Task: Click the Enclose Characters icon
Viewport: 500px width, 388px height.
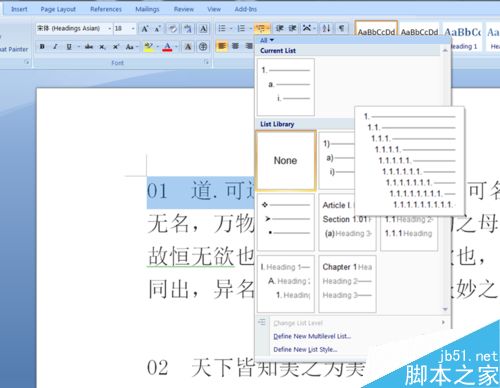Action: click(x=203, y=47)
